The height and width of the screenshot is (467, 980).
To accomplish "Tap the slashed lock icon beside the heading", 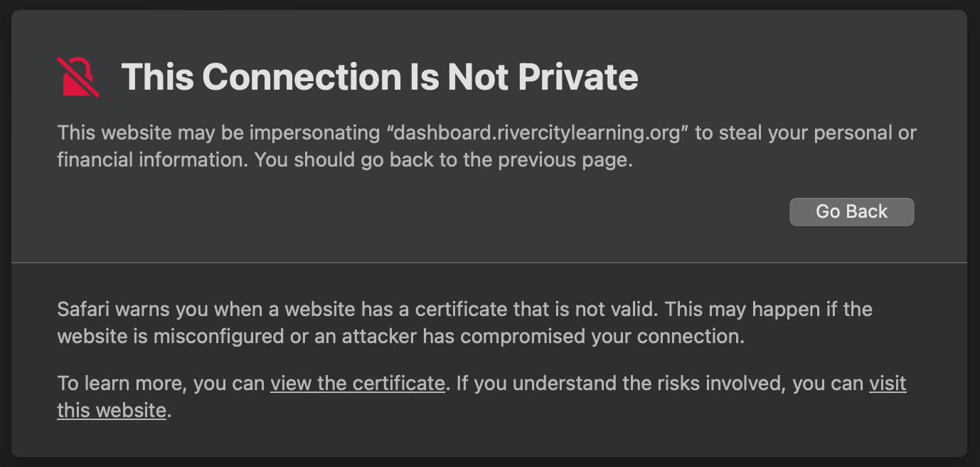I will point(78,75).
